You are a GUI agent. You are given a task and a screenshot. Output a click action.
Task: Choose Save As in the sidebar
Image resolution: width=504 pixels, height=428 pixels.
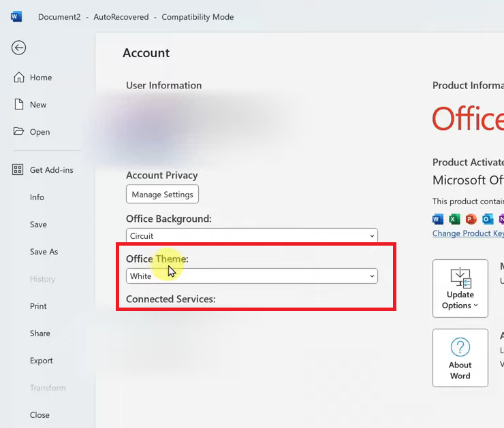coord(44,252)
